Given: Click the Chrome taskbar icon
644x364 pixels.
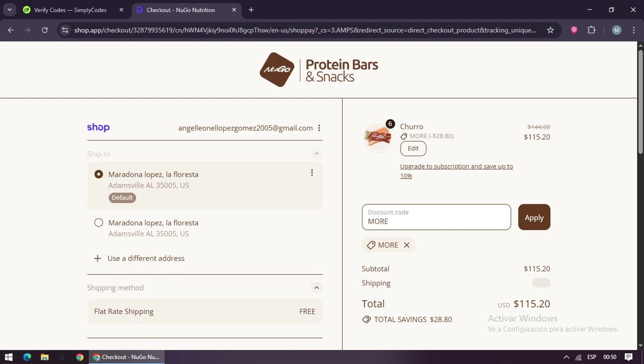Looking at the screenshot, I should point(79,357).
